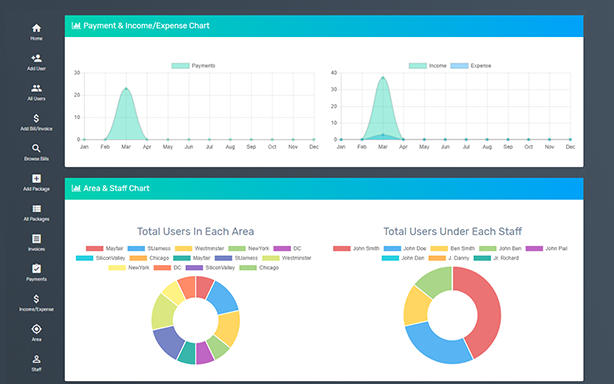Toggle Jr. Richard in staff legend
The width and height of the screenshot is (614, 384).
coord(497,258)
